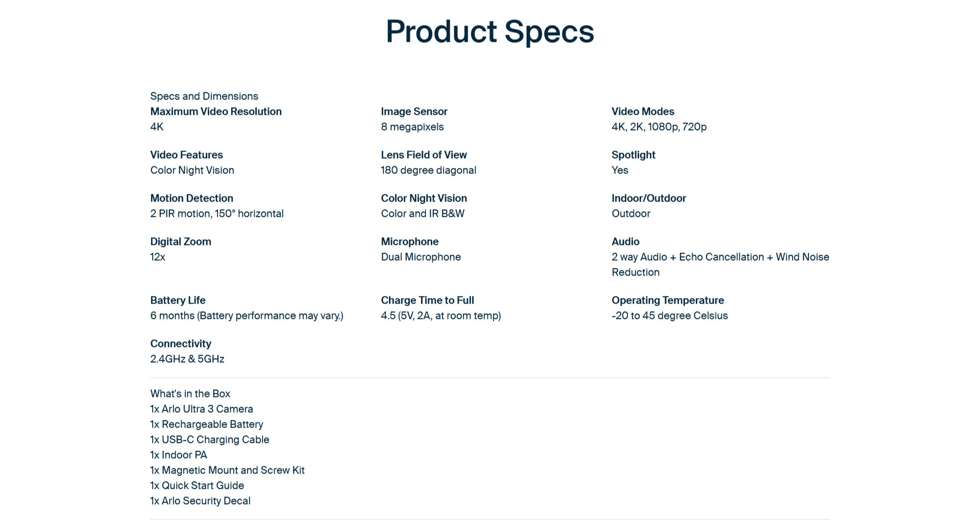This screenshot has width=980, height=523.
Task: Click the Motion Detection label
Action: click(x=191, y=198)
